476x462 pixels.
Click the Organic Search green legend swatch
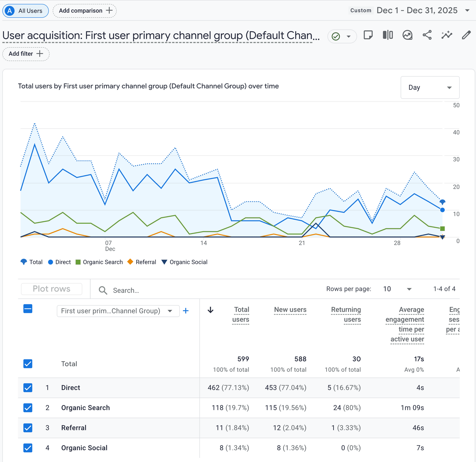(78, 262)
